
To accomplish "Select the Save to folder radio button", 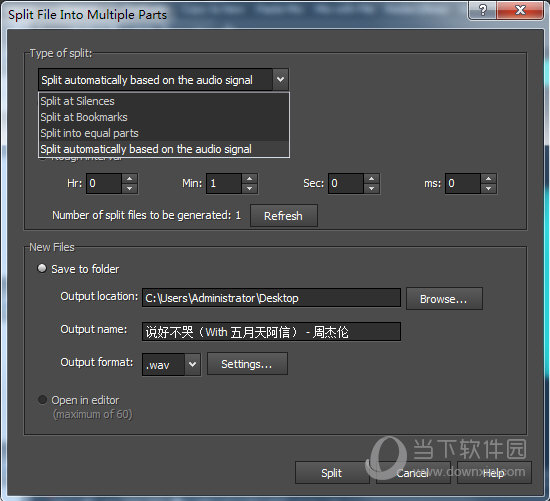I will pos(42,268).
